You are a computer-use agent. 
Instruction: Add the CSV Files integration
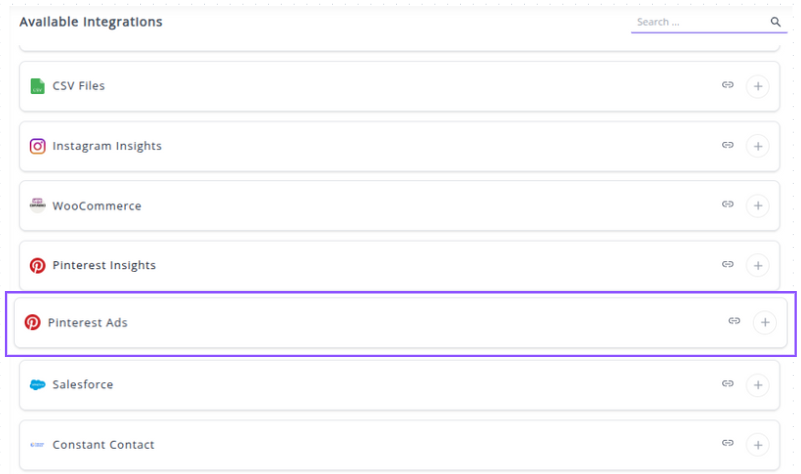coord(758,86)
